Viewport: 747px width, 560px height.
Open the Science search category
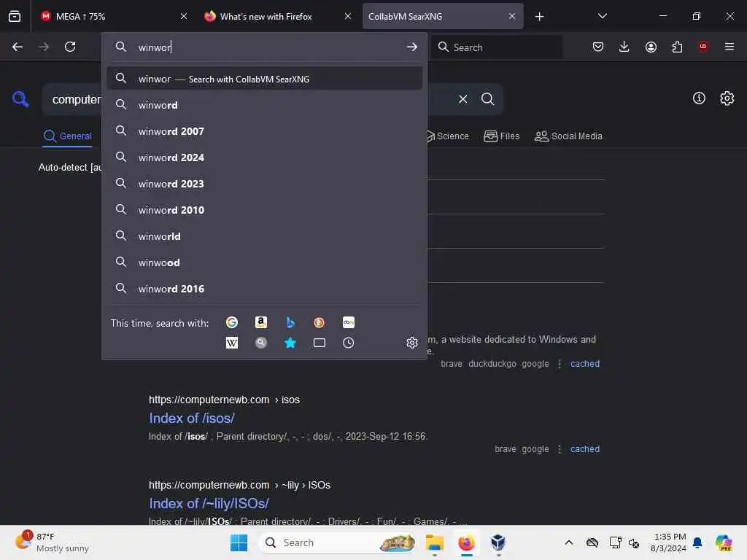click(x=446, y=136)
